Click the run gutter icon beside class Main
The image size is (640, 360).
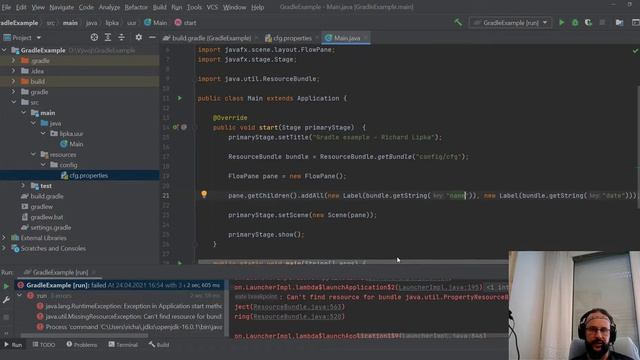click(x=180, y=98)
